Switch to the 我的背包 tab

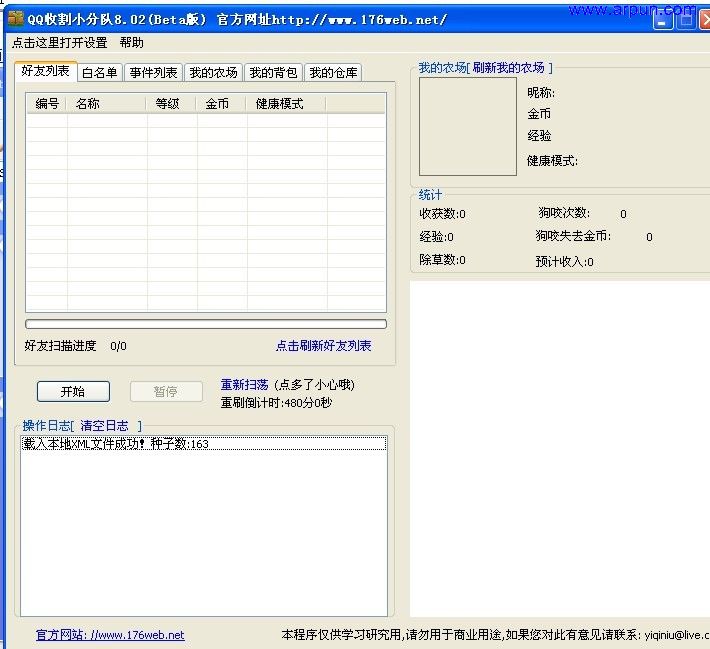(273, 72)
